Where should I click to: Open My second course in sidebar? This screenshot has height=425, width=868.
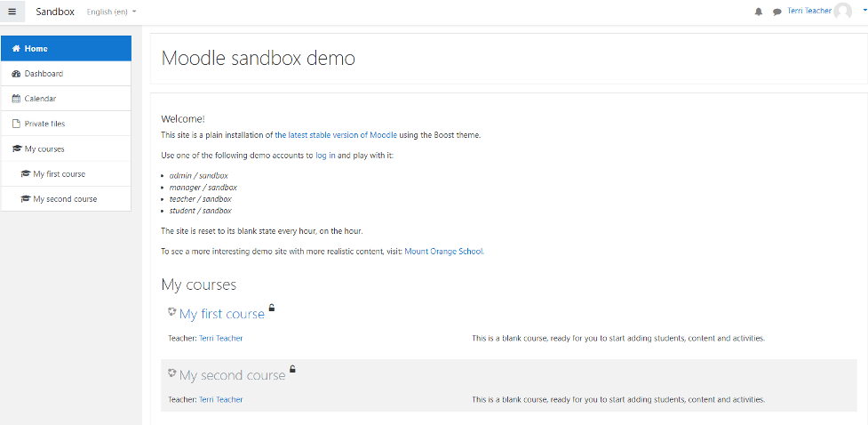(66, 199)
